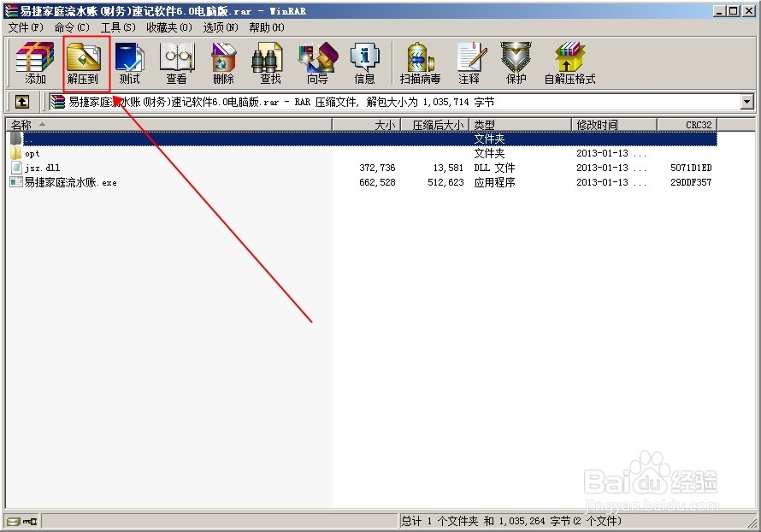Click the 解压到 (Extract To) toolbar icon
761x532 pixels.
click(x=83, y=63)
